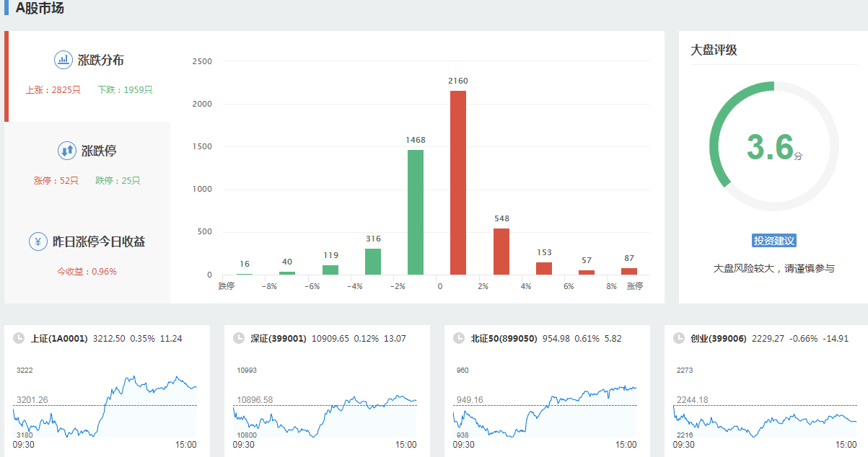
Task: Click the up-down arrows icon beside 涨跌停
Action: [x=66, y=151]
